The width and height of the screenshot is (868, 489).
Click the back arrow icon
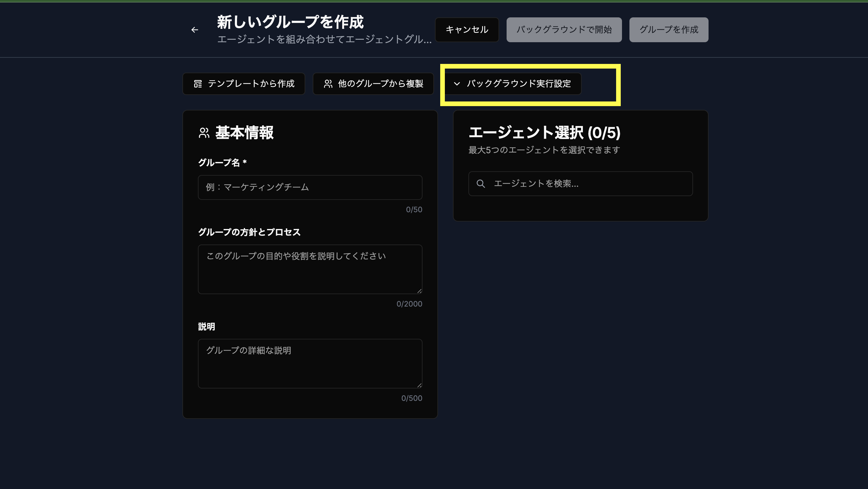[195, 30]
